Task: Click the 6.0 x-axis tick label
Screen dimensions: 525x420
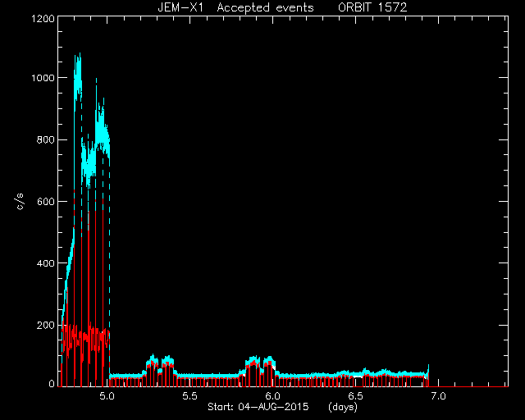Action: click(272, 396)
